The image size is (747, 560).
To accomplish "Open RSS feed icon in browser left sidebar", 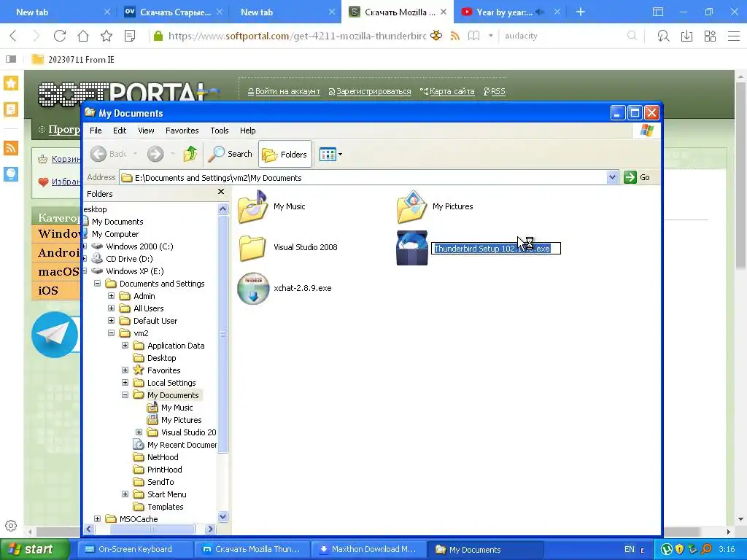I will (11, 147).
